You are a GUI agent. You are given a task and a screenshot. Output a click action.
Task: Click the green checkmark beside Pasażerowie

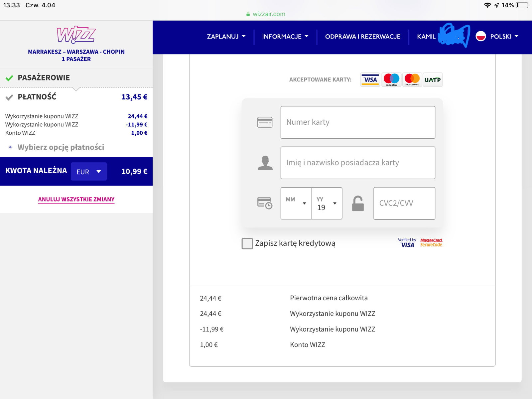9,78
